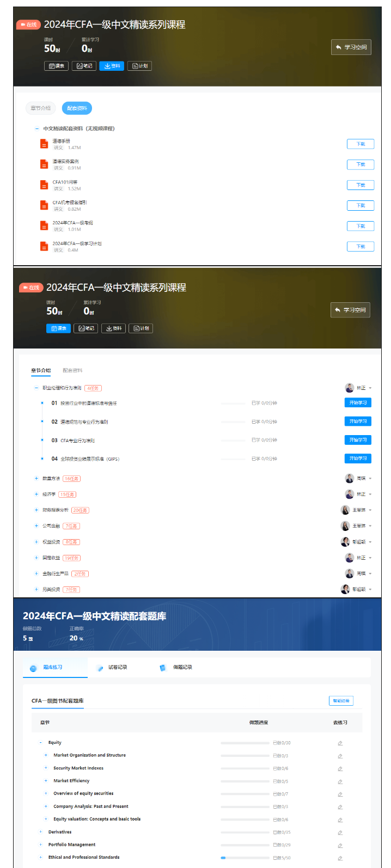Click the practice pencil icon in the Derivatives row
The height and width of the screenshot is (868, 391).
tap(340, 833)
